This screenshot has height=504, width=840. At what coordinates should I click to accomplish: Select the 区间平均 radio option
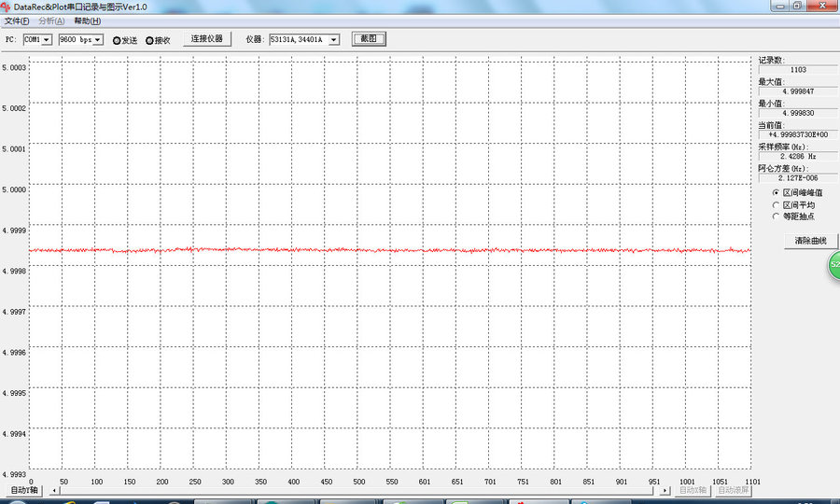tap(775, 204)
